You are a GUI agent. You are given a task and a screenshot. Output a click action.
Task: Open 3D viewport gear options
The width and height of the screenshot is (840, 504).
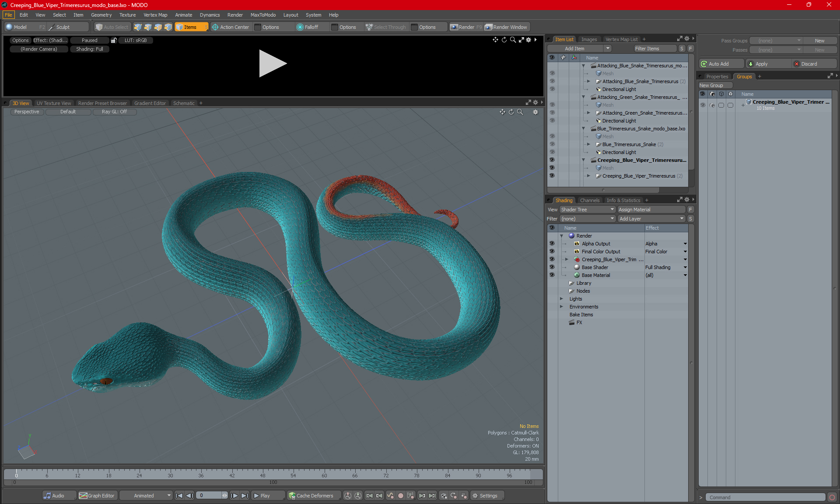(x=535, y=112)
